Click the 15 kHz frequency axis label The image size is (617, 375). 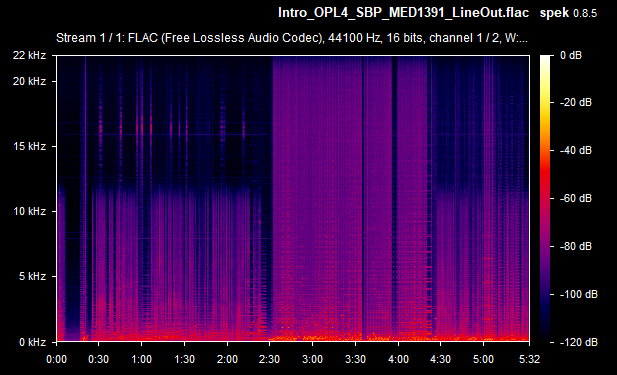pyautogui.click(x=29, y=146)
